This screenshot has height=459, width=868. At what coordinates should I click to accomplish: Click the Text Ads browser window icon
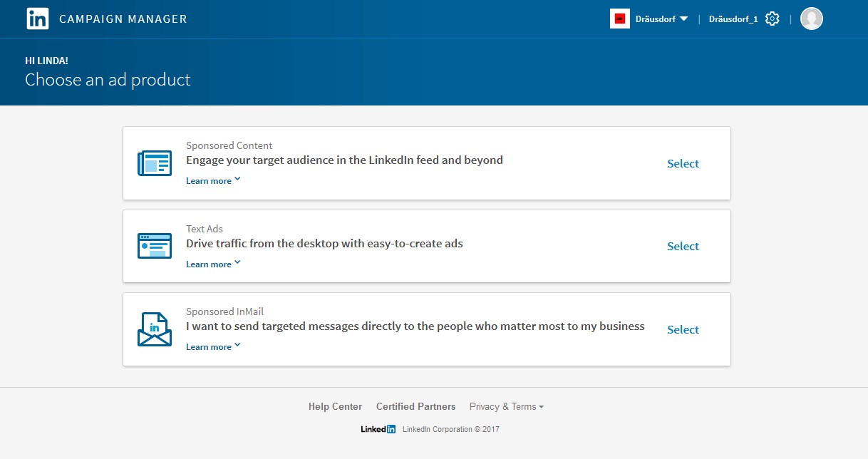[155, 246]
